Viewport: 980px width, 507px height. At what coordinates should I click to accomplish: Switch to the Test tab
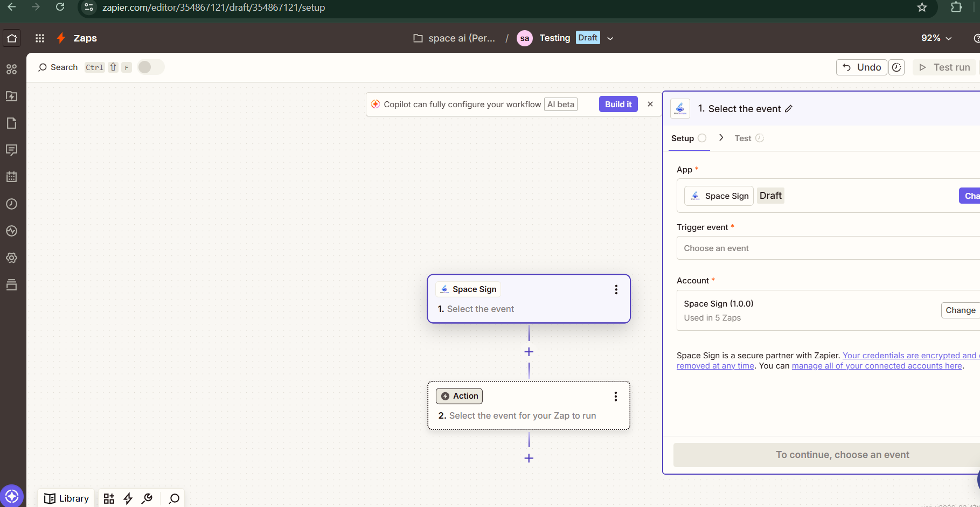[749, 138]
